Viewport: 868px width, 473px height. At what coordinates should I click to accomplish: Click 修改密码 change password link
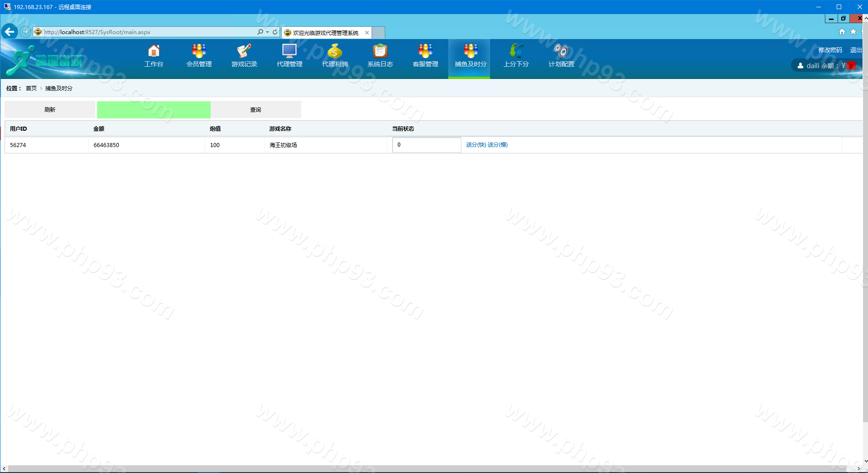pyautogui.click(x=830, y=50)
